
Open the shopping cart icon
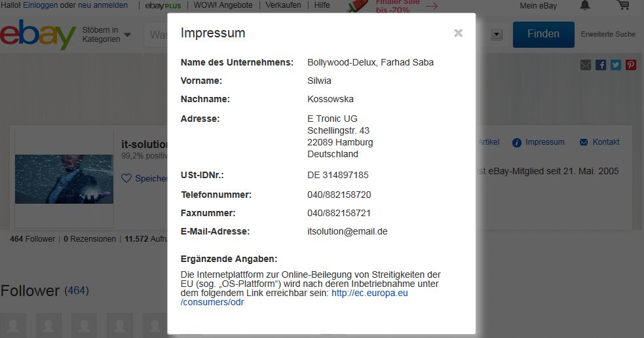(x=624, y=5)
